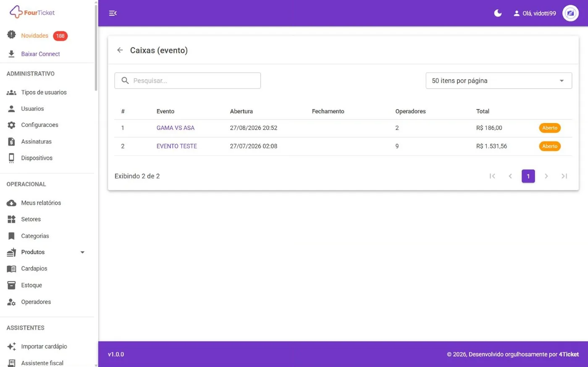
Task: Click the Aberto badge for EVENTO TESTE
Action: tap(549, 146)
